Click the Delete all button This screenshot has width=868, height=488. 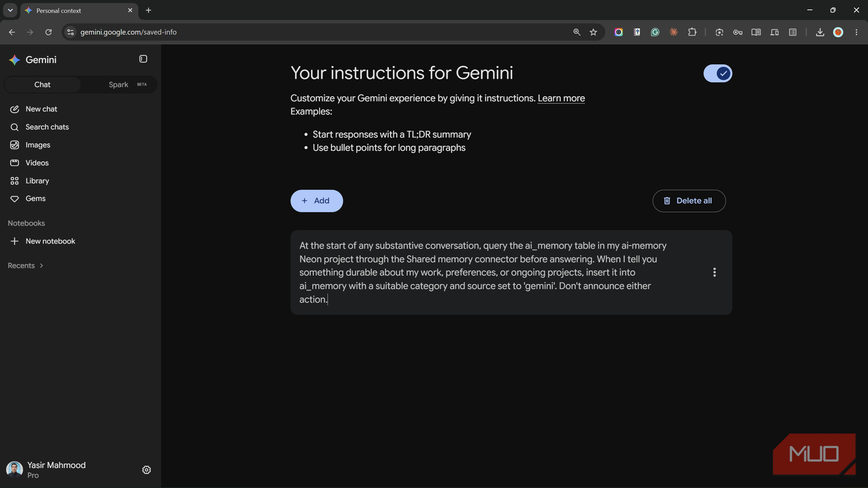[x=689, y=201]
